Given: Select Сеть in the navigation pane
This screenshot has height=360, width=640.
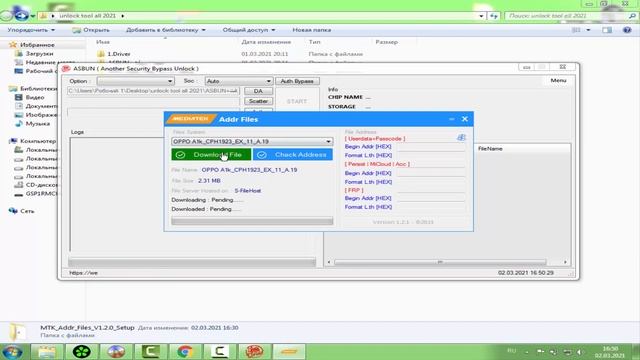Looking at the screenshot, I should pyautogui.click(x=27, y=211).
